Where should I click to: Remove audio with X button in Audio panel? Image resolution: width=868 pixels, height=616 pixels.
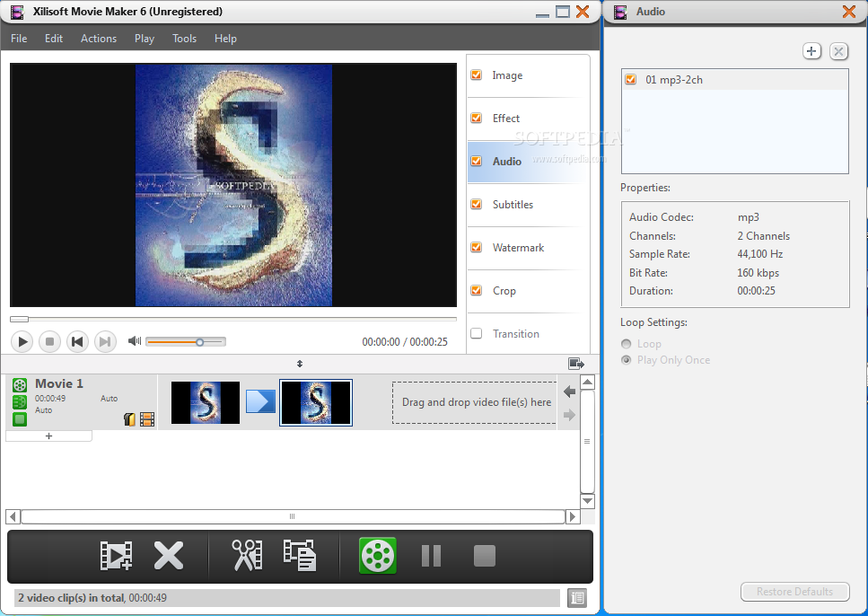click(838, 51)
